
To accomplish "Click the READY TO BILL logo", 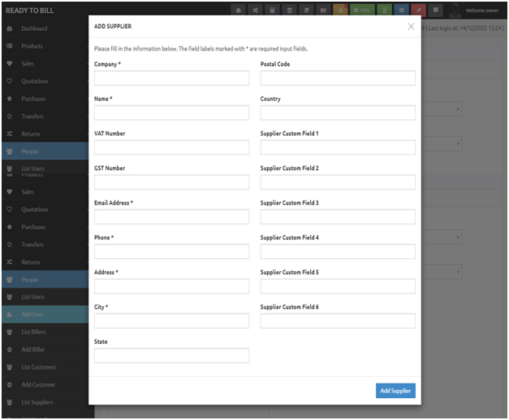I will tap(30, 11).
